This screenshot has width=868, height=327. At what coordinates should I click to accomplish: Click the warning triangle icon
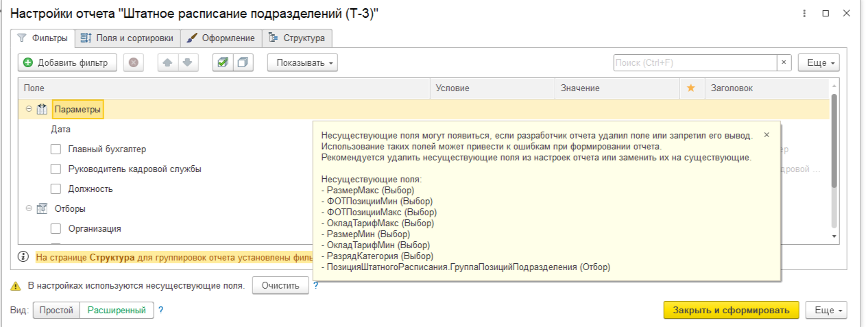pos(16,286)
